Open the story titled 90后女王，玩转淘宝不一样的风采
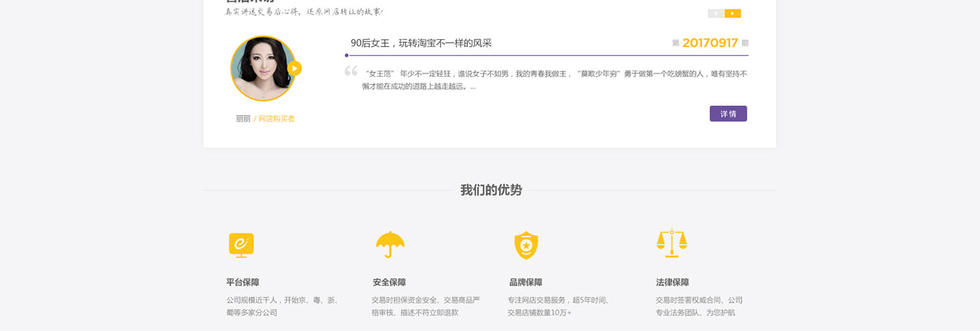The height and width of the screenshot is (331, 980). coord(421,43)
